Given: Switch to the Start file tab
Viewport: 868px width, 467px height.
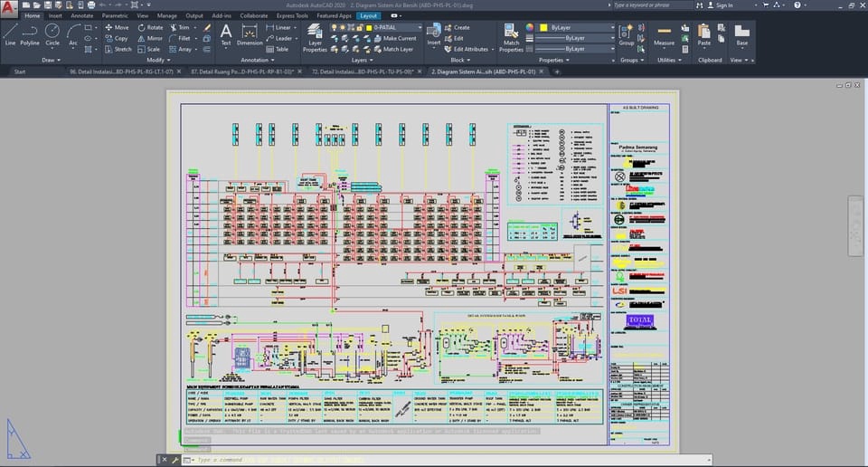Looking at the screenshot, I should tap(20, 71).
